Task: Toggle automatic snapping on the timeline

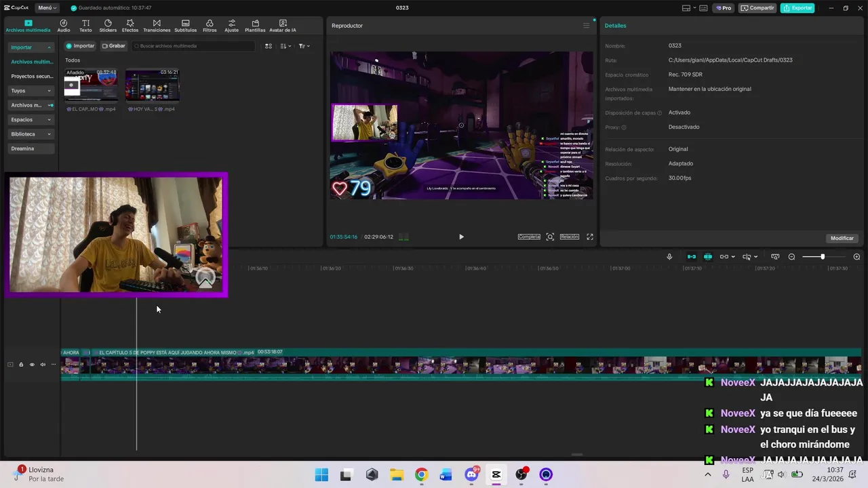Action: (708, 257)
